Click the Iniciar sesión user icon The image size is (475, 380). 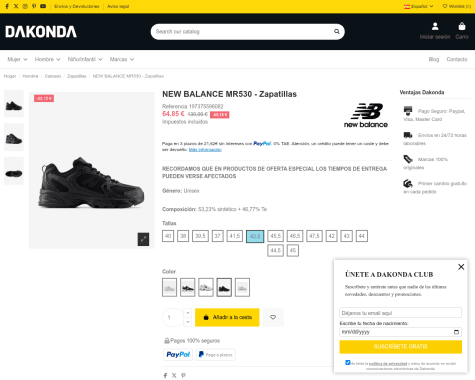coord(435,26)
